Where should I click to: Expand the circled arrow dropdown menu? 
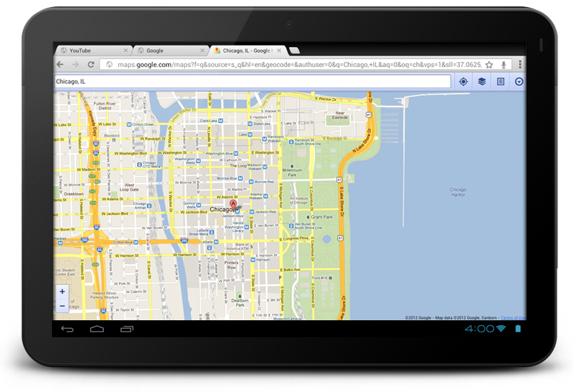(519, 82)
